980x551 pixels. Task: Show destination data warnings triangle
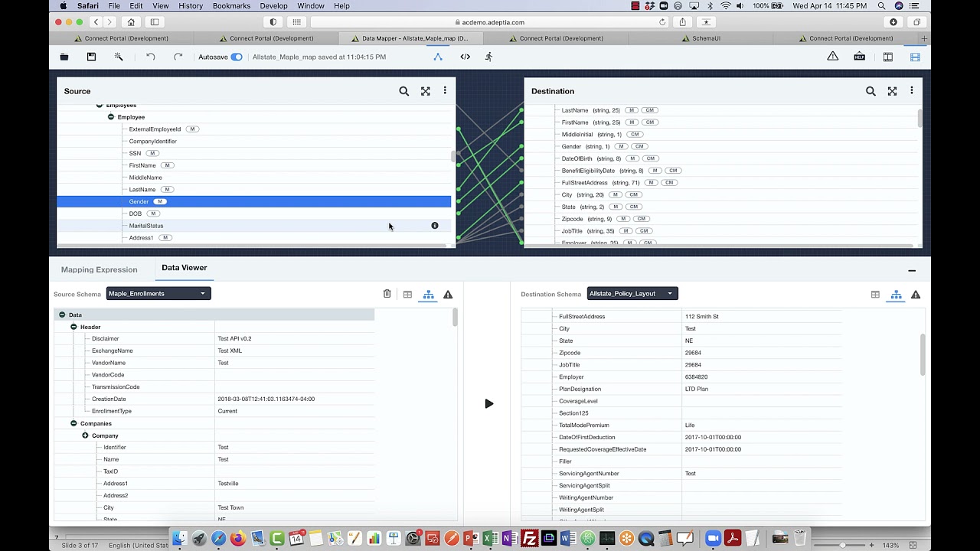pos(916,295)
